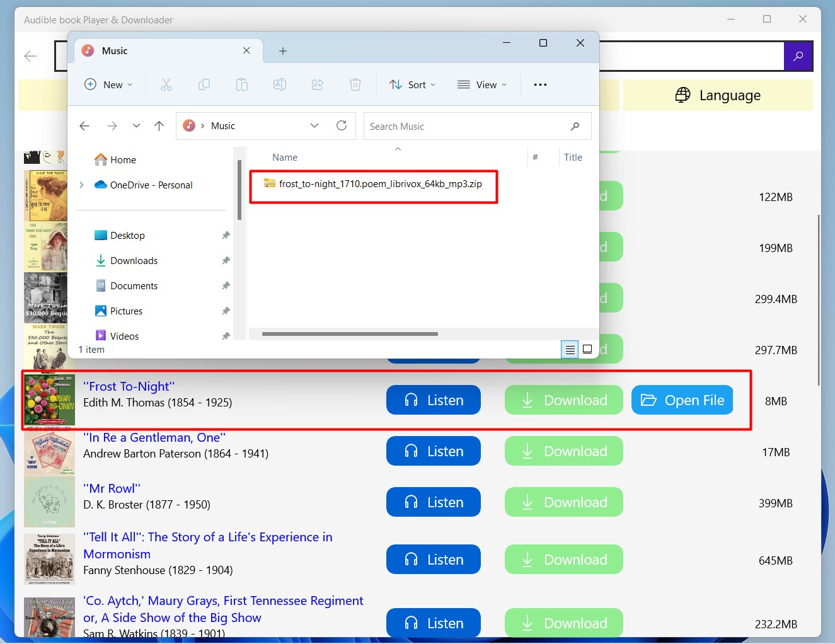The image size is (835, 644).
Task: Switch to details layout view
Action: [x=570, y=349]
